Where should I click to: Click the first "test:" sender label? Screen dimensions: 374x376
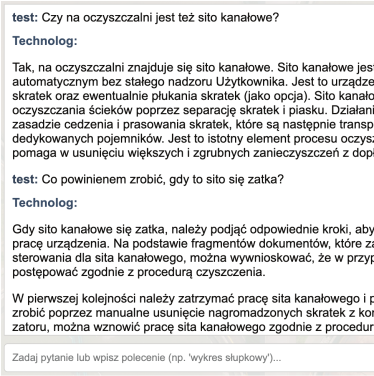tap(25, 18)
